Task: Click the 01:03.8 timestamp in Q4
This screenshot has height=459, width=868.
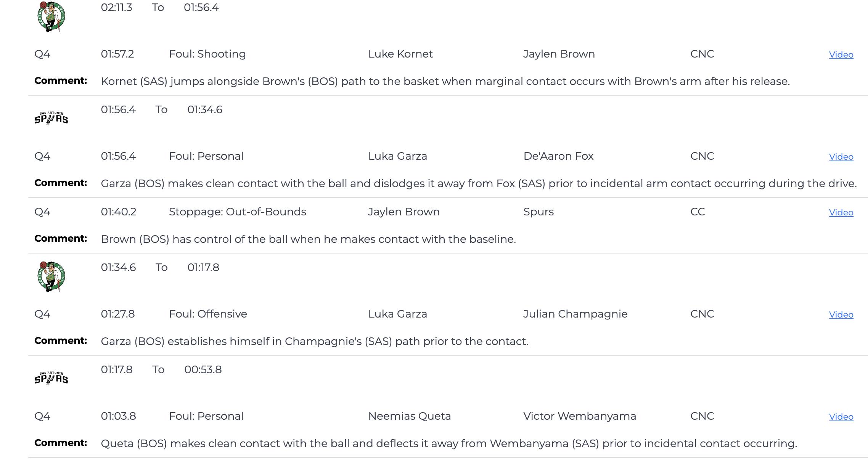Action: 118,416
